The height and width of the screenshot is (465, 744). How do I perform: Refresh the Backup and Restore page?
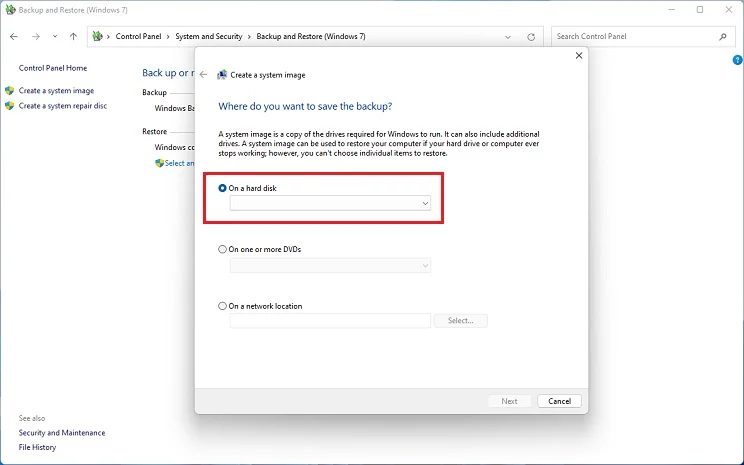tap(531, 37)
